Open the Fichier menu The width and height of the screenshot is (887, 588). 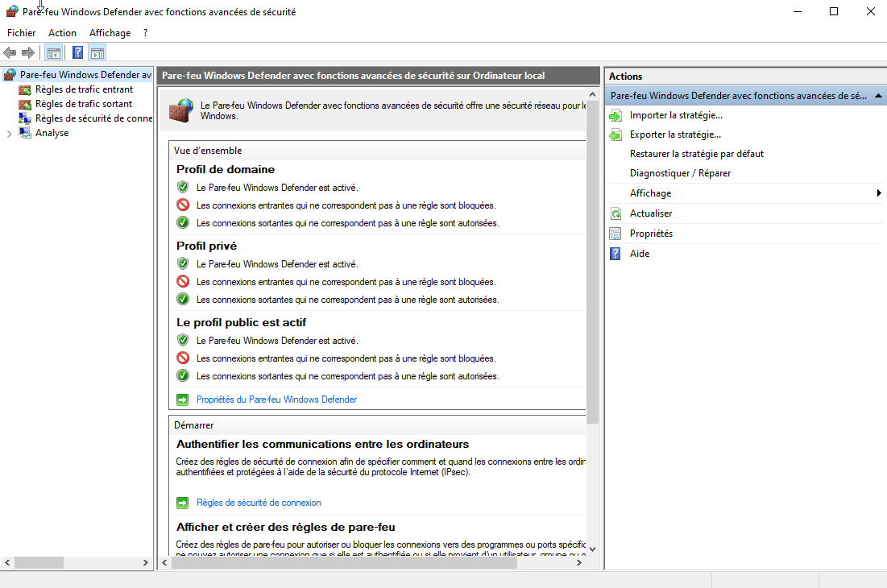click(22, 33)
